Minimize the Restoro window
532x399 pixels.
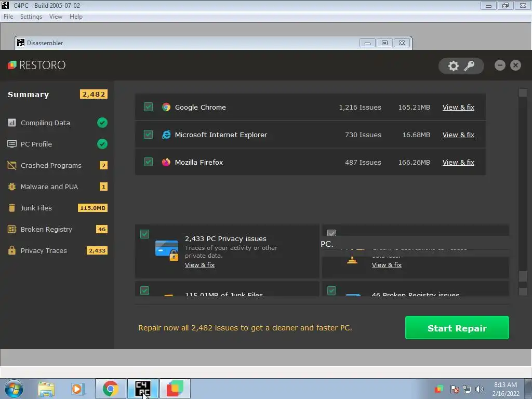(x=500, y=65)
